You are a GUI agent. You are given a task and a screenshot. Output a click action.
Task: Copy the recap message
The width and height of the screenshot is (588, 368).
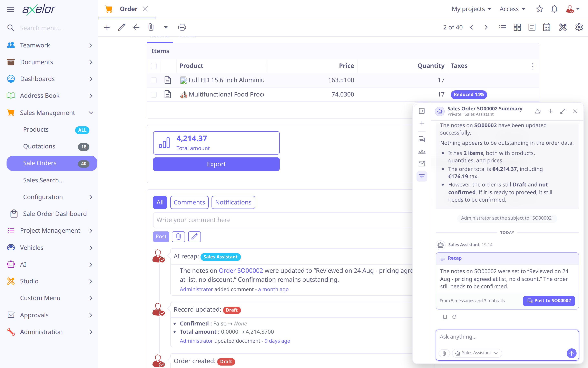[x=445, y=317]
